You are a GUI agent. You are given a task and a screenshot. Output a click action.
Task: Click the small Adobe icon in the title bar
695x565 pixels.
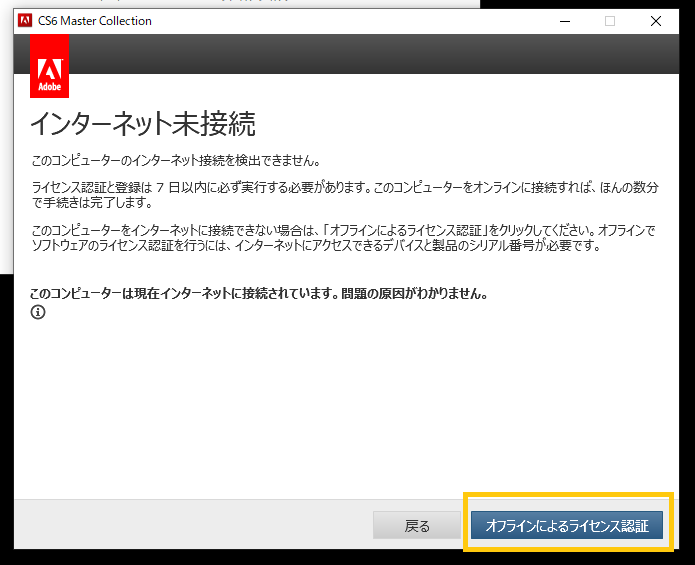25,20
